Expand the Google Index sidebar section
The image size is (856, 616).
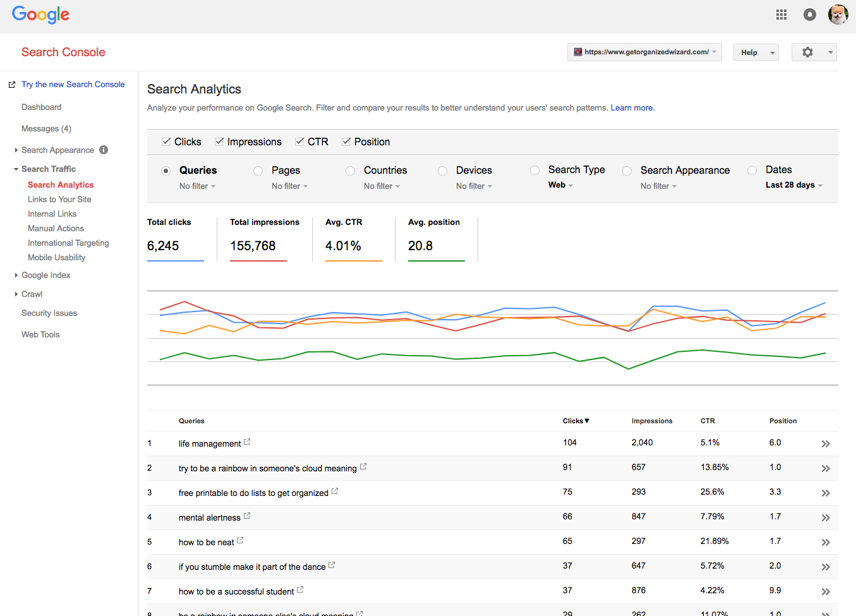(x=45, y=275)
